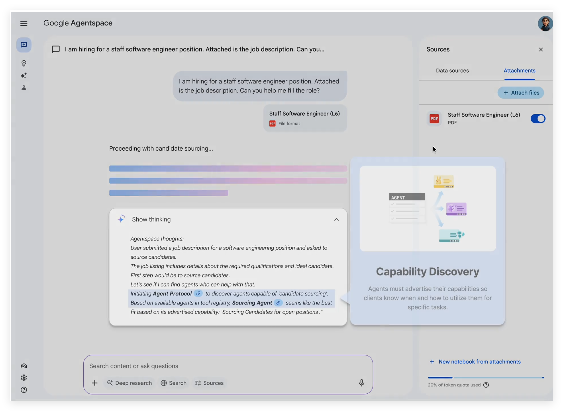Collapse the Show thinking section
Screen dimensions: 563x411
click(336, 219)
